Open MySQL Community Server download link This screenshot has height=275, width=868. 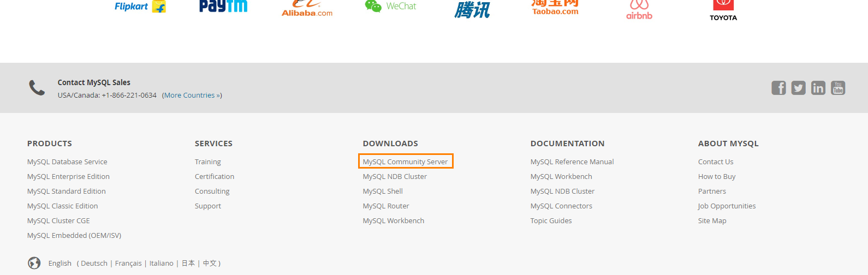coord(405,162)
